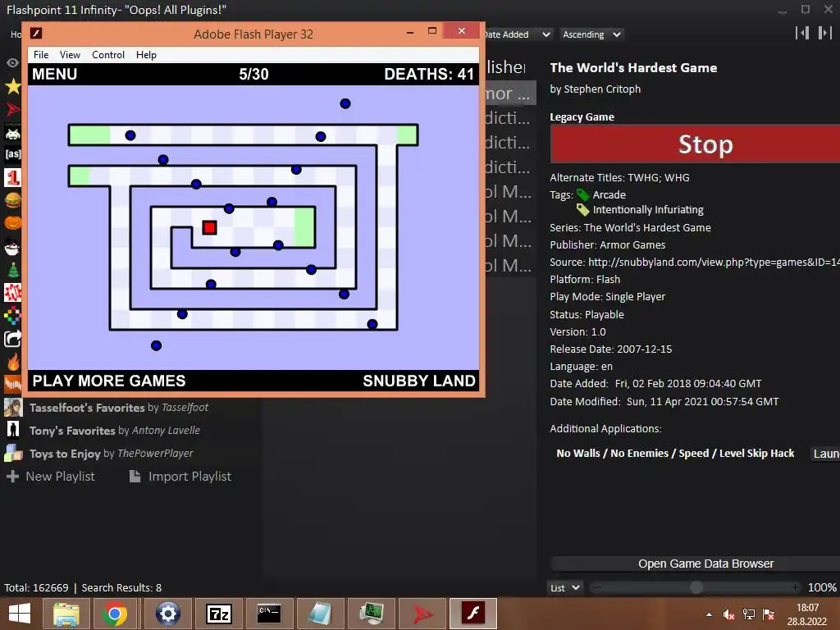Click the Search Results: 8 status text
This screenshot has width=840, height=630.
click(x=121, y=587)
